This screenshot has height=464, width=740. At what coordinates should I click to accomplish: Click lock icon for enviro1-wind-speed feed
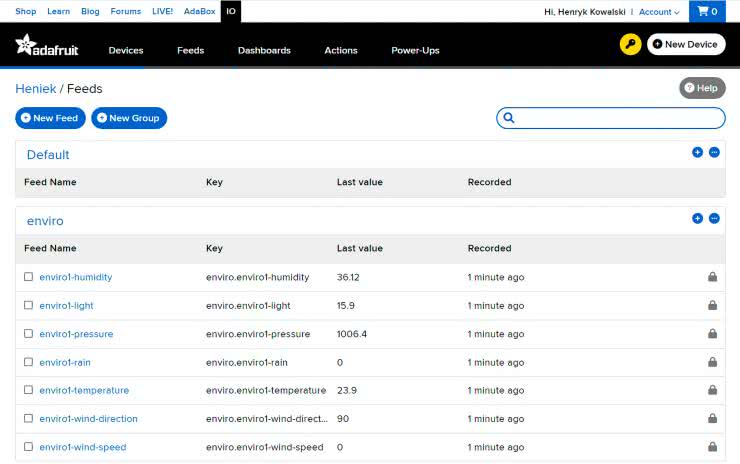pos(712,447)
